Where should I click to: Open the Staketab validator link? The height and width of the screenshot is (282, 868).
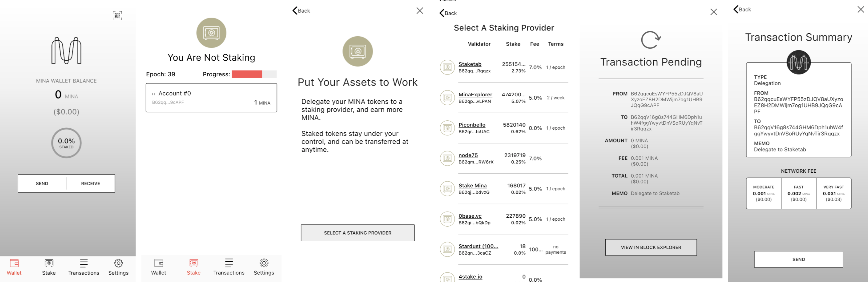470,64
